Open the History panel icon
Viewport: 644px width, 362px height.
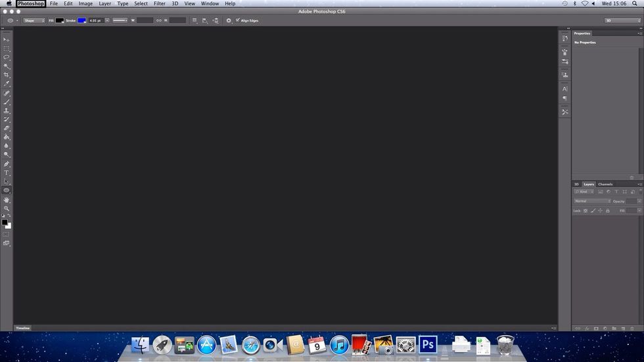(x=565, y=38)
